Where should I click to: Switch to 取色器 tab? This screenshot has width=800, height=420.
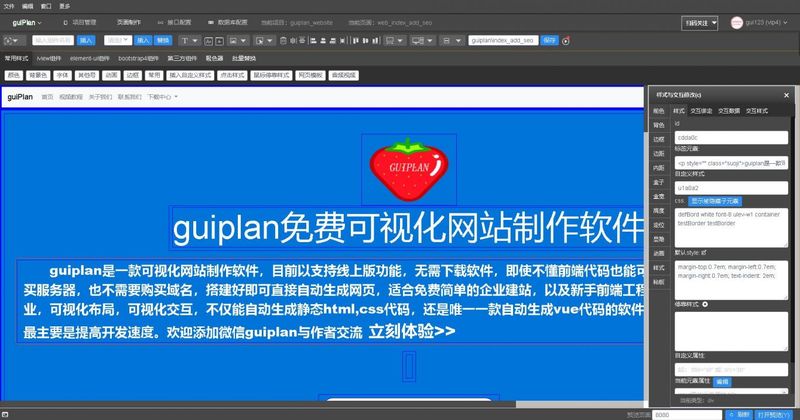click(x=214, y=59)
